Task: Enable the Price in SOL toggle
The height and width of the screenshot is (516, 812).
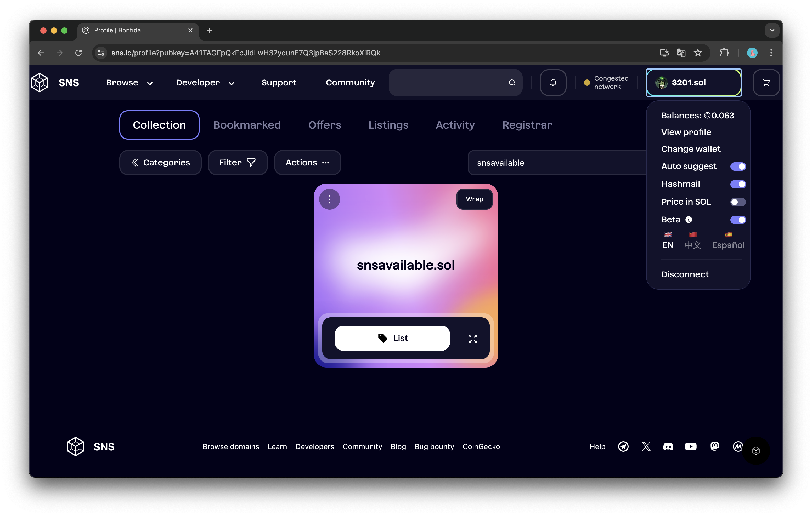Action: 738,202
